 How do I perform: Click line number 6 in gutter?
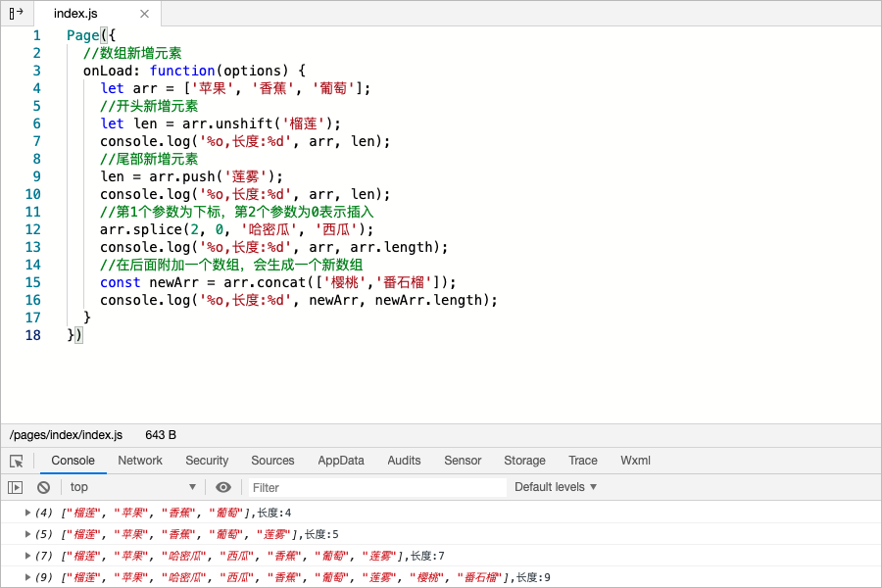pos(36,123)
